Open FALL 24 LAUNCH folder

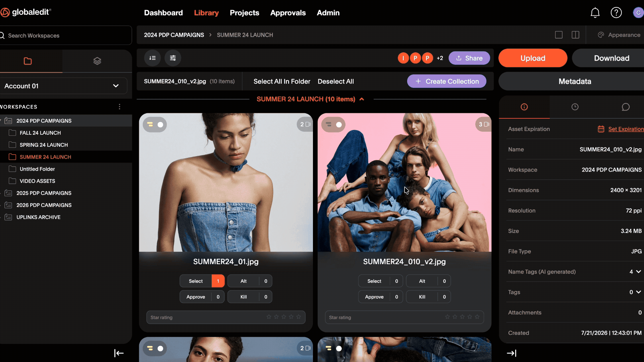point(40,133)
